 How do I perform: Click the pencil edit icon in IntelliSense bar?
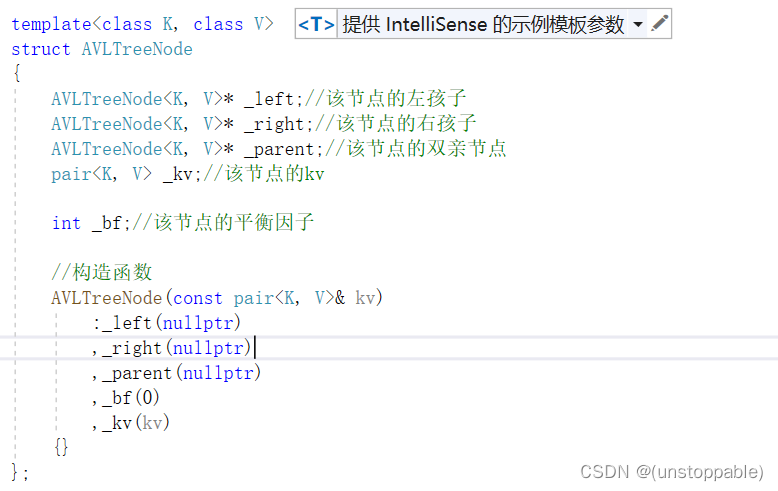(659, 24)
